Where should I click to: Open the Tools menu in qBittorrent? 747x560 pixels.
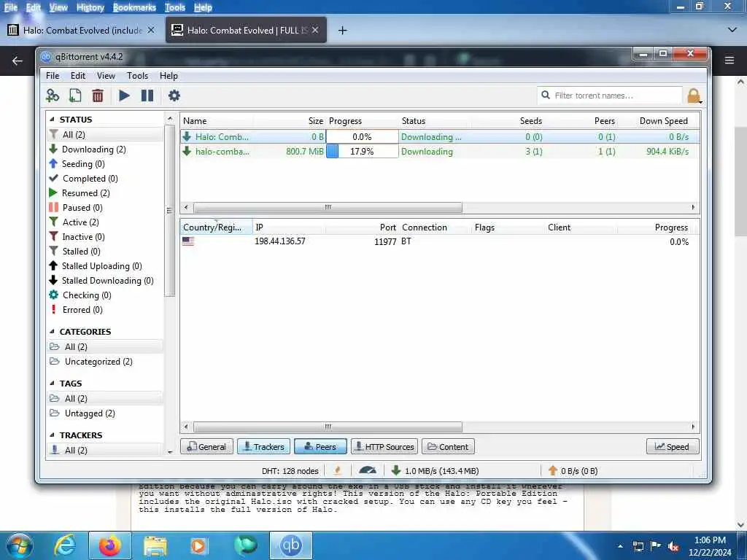[x=137, y=76]
